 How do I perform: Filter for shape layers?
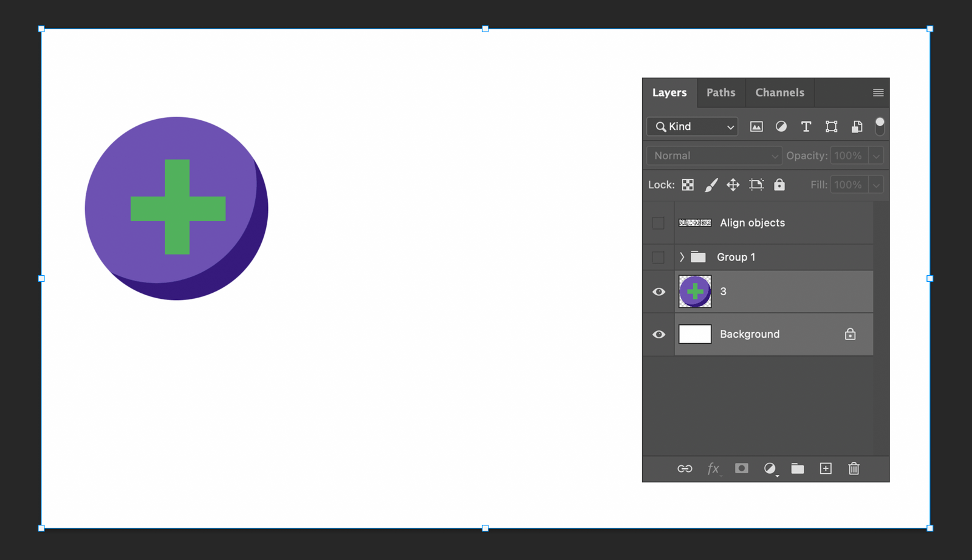831,126
